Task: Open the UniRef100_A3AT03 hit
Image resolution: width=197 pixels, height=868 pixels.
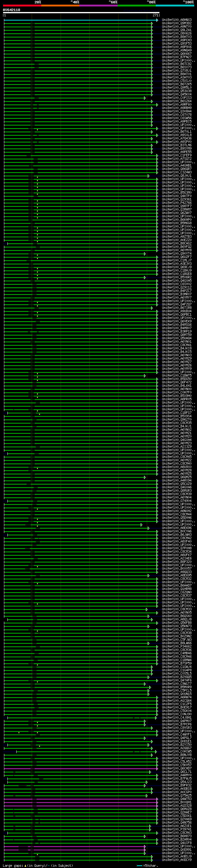Action: (177, 77)
